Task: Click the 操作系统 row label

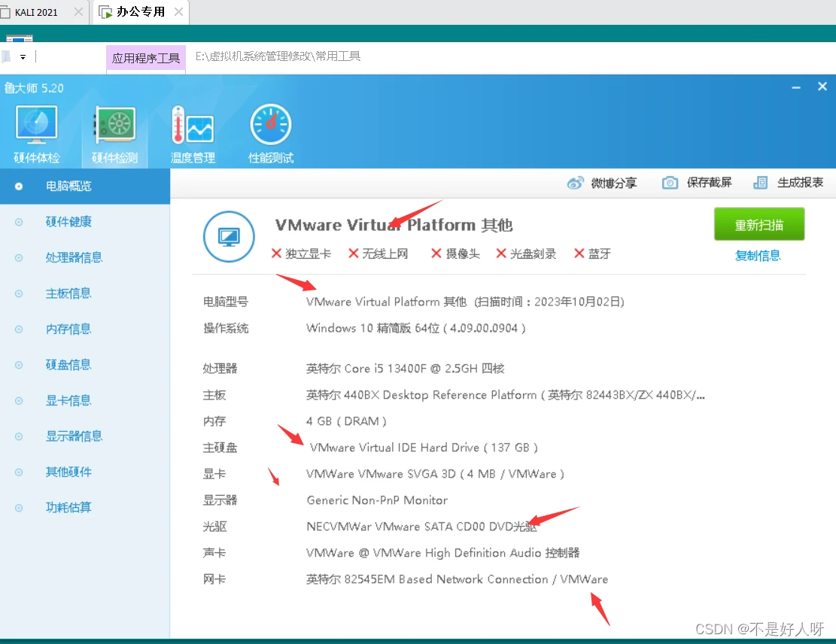Action: 226,328
